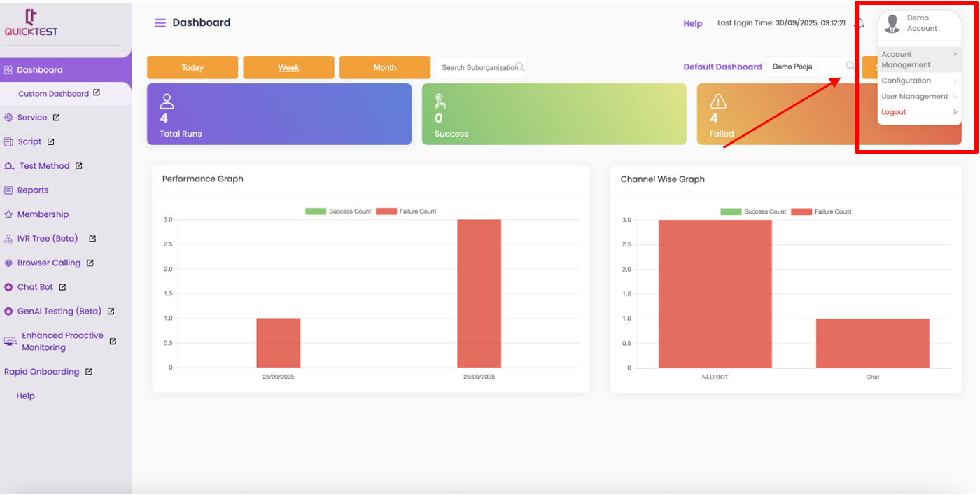The width and height of the screenshot is (980, 495).
Task: Click the Logout option
Action: 894,112
